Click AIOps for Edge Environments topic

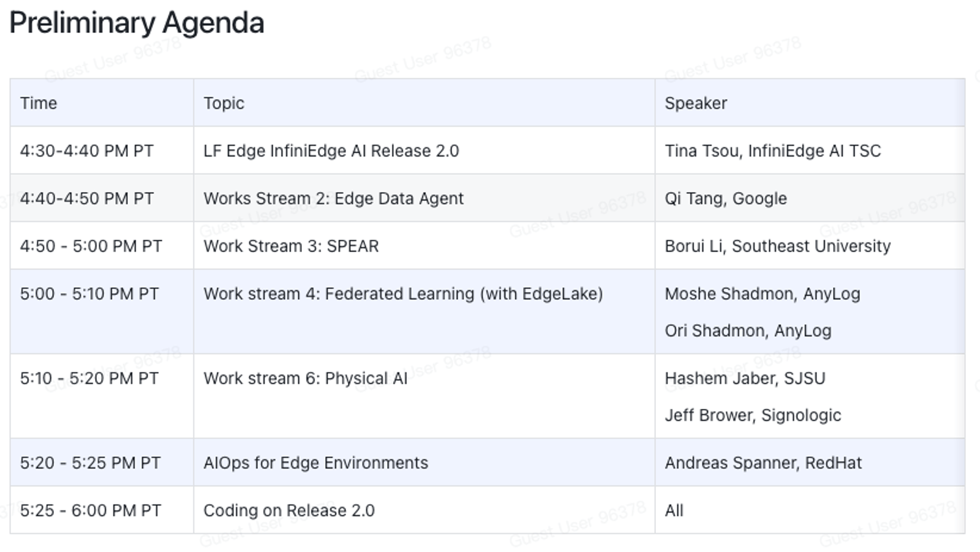(315, 463)
